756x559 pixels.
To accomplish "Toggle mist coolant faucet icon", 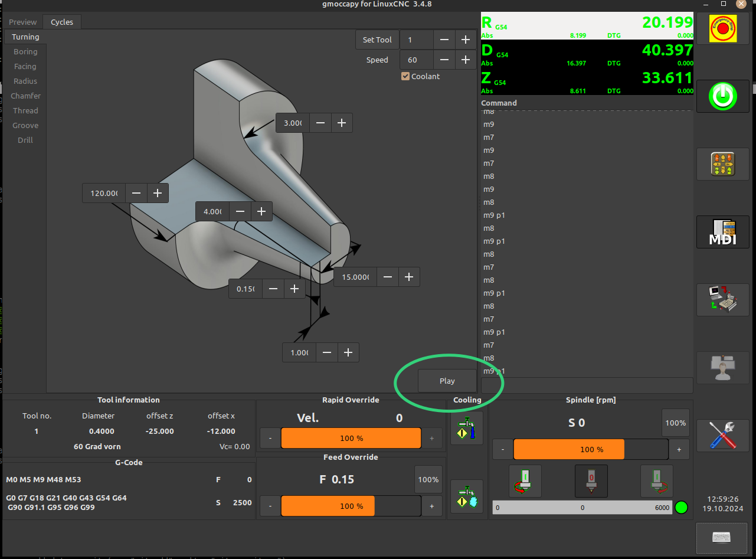I will pyautogui.click(x=467, y=496).
